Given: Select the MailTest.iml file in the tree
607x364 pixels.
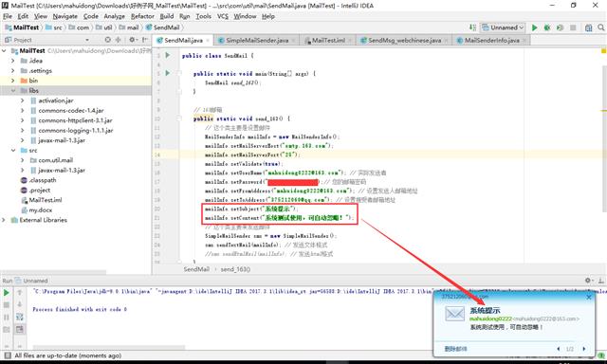Looking at the screenshot, I should (x=46, y=200).
